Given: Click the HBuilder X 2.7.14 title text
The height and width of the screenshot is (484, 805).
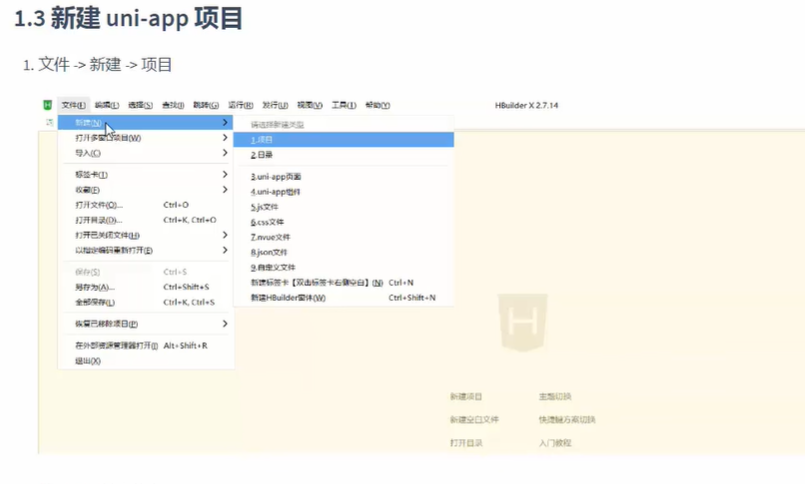Looking at the screenshot, I should click(x=526, y=105).
